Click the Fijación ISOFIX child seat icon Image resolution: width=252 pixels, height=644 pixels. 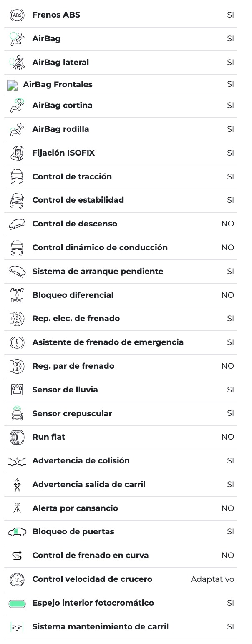pyautogui.click(x=17, y=153)
